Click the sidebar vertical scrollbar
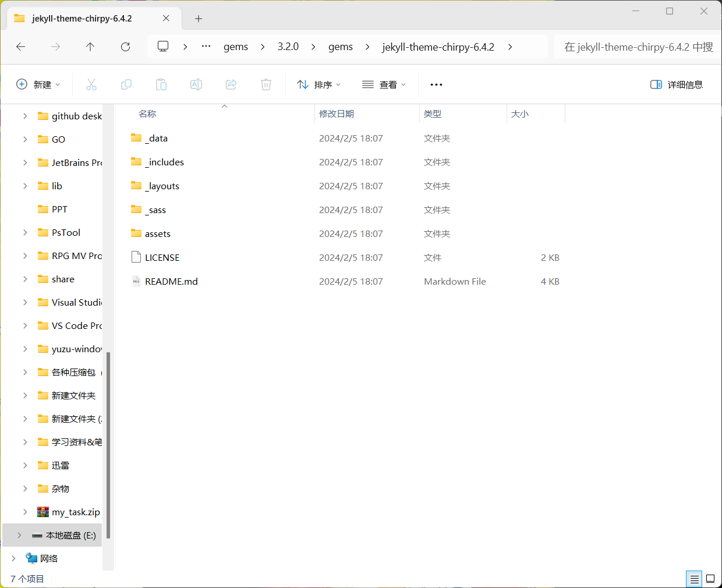The image size is (722, 588). click(108, 445)
